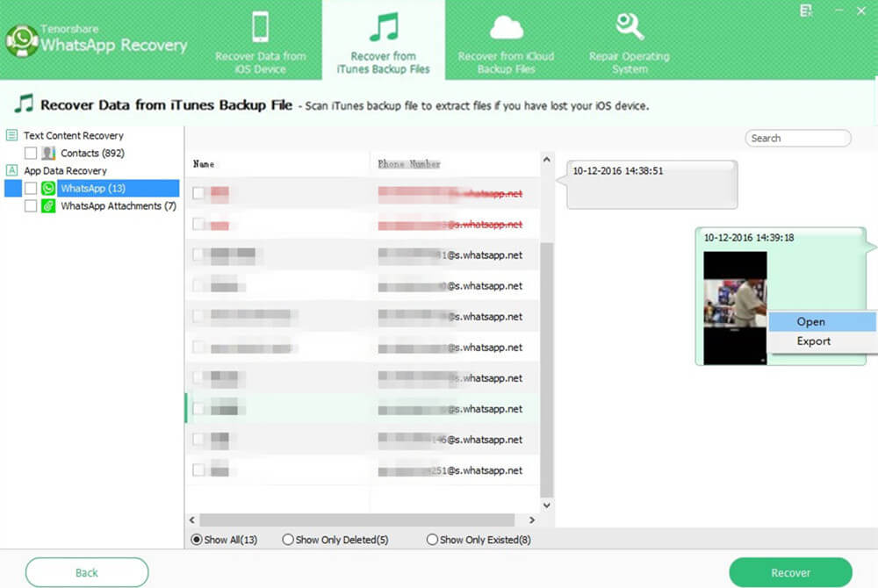Click the up arrow of vertical scrollbar
Image resolution: width=878 pixels, height=588 pixels.
coord(546,160)
